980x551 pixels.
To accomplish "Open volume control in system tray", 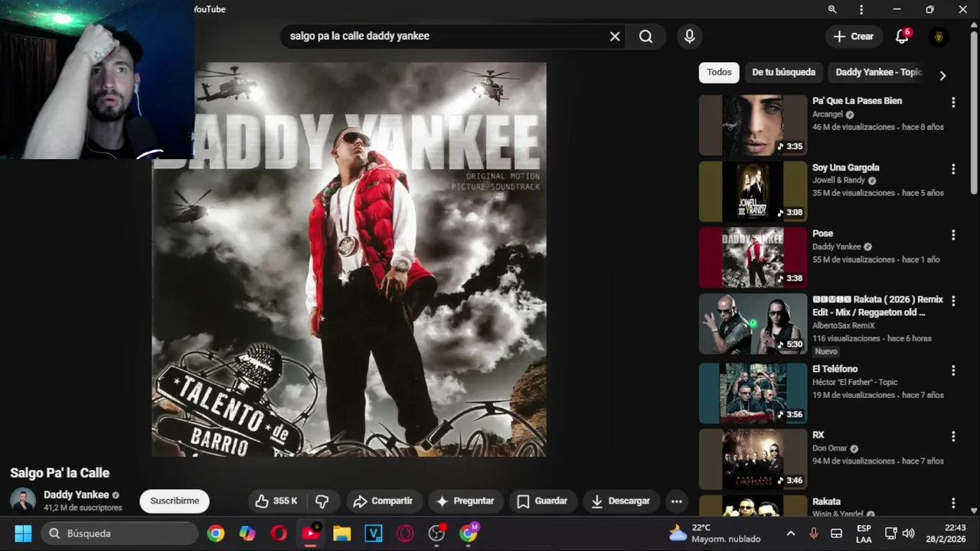I will point(909,533).
